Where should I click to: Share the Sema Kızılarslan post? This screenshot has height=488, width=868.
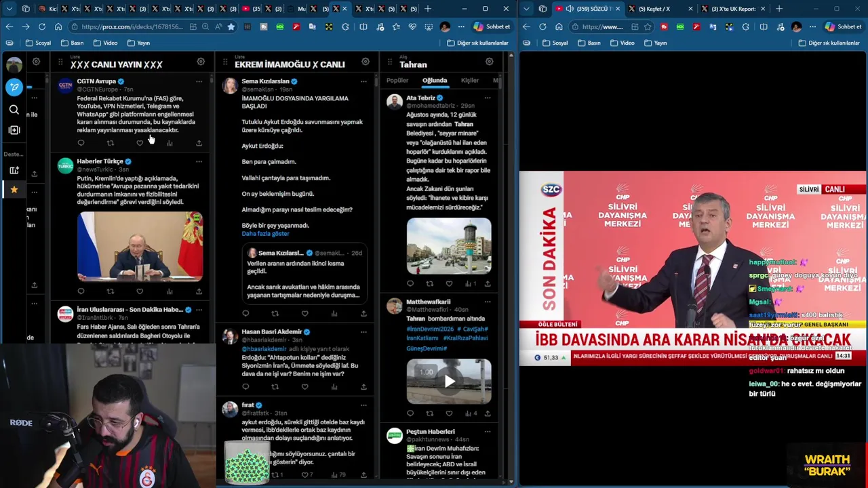click(363, 313)
